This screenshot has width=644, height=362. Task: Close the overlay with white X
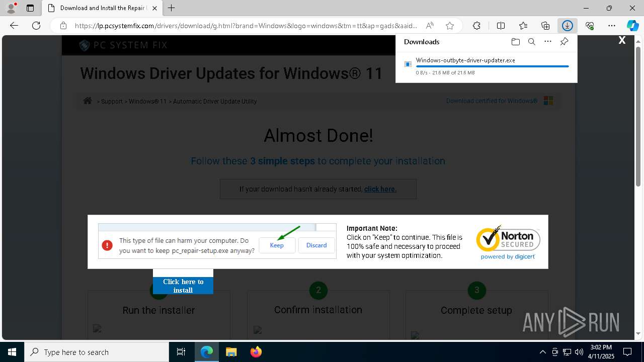(622, 40)
